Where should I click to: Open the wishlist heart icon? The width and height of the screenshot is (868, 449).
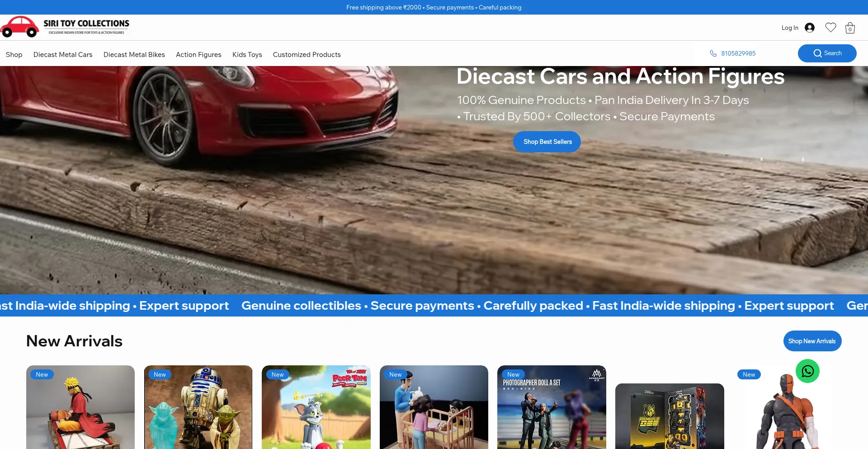[830, 28]
